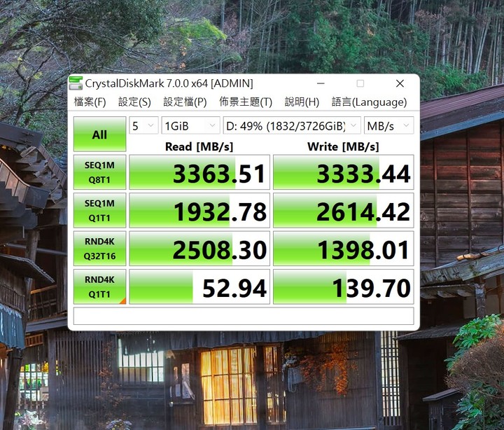The image size is (504, 430).
Task: Click the SEQ1M Q1T1 read result 1932.78
Action: point(199,210)
